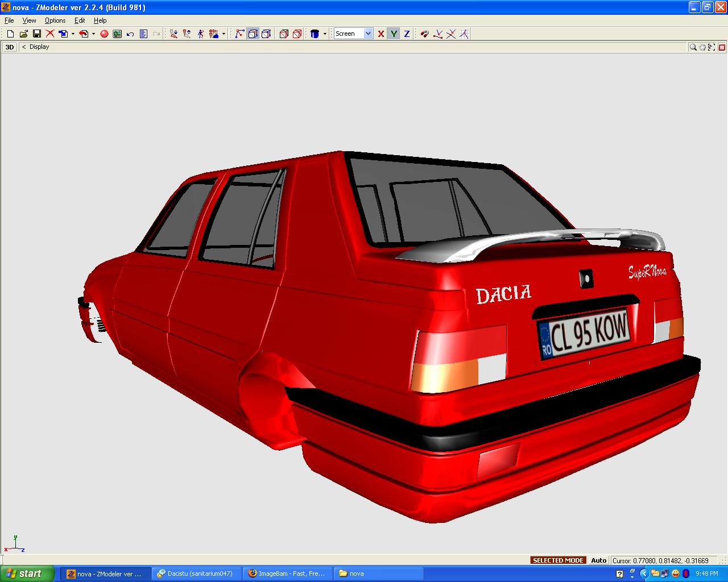Open the Screen axes combo box

pyautogui.click(x=353, y=34)
